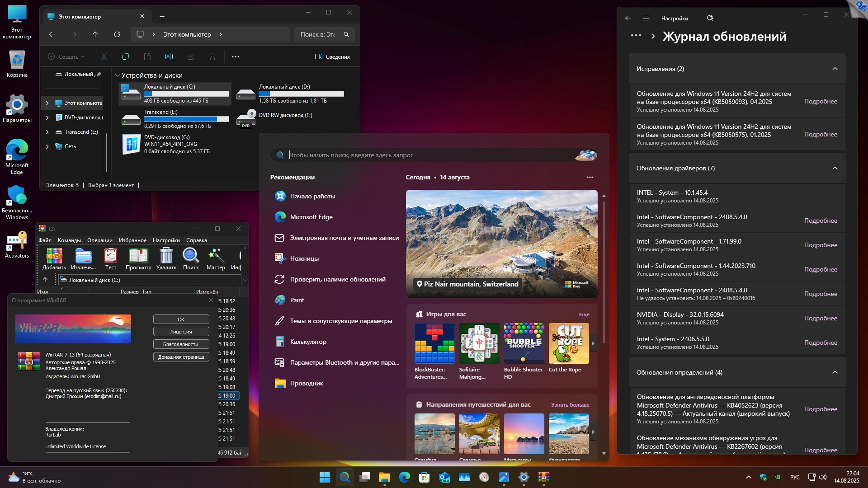Open Explorer three-dots more options
The image size is (868, 488).
coord(235,57)
